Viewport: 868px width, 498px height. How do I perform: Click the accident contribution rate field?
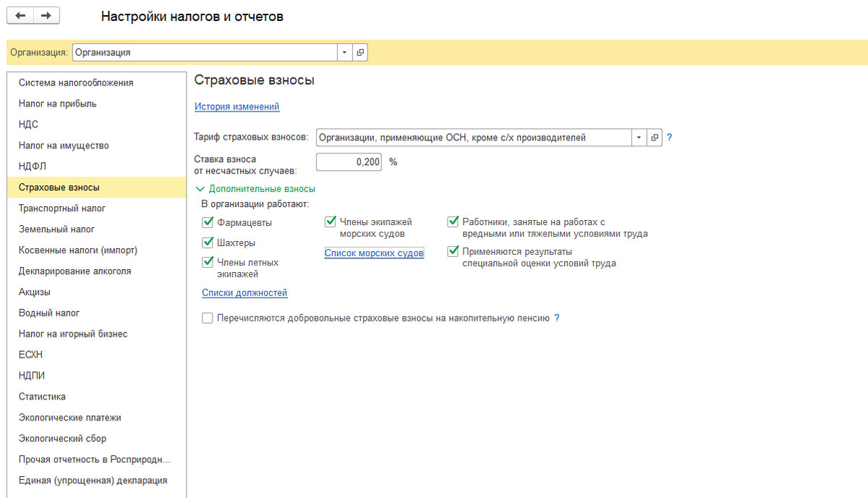click(349, 162)
